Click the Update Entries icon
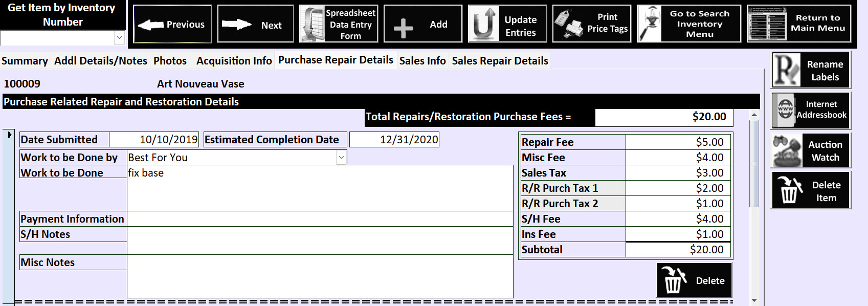 coord(483,24)
